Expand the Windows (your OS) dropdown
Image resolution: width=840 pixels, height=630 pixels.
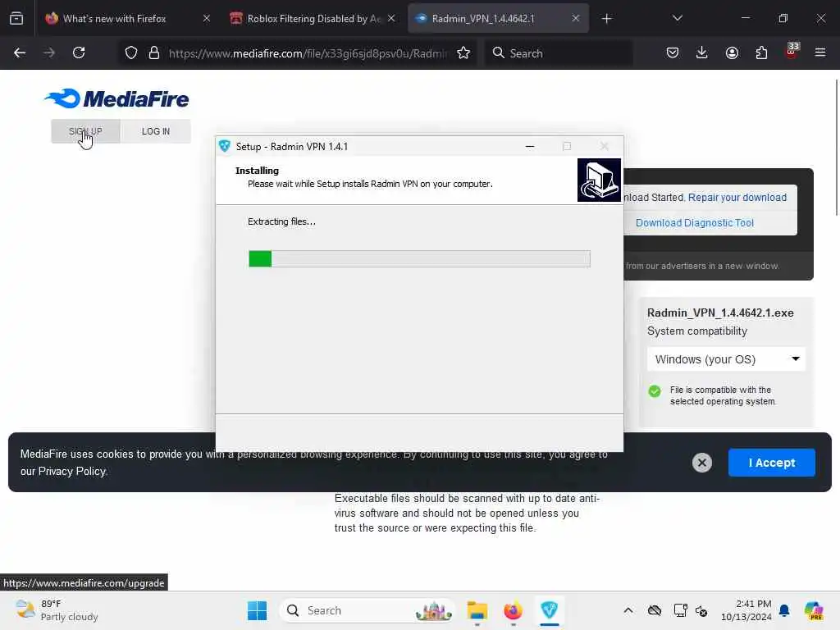pyautogui.click(x=727, y=359)
